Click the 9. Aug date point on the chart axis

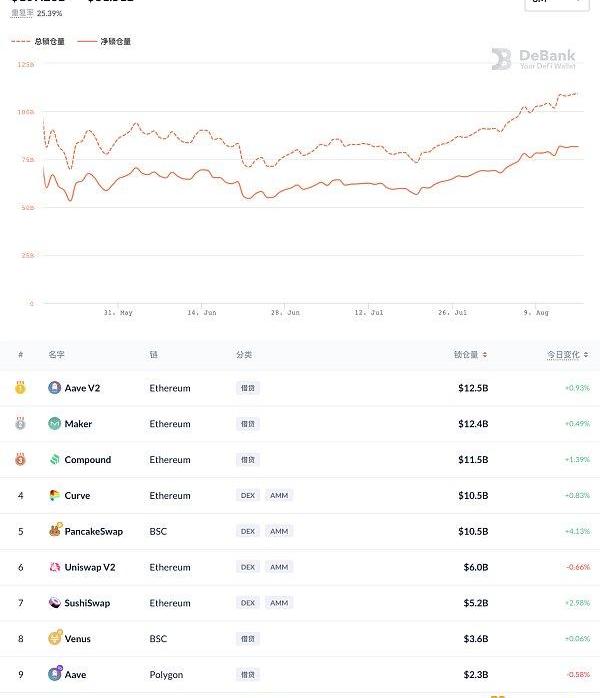coord(535,313)
